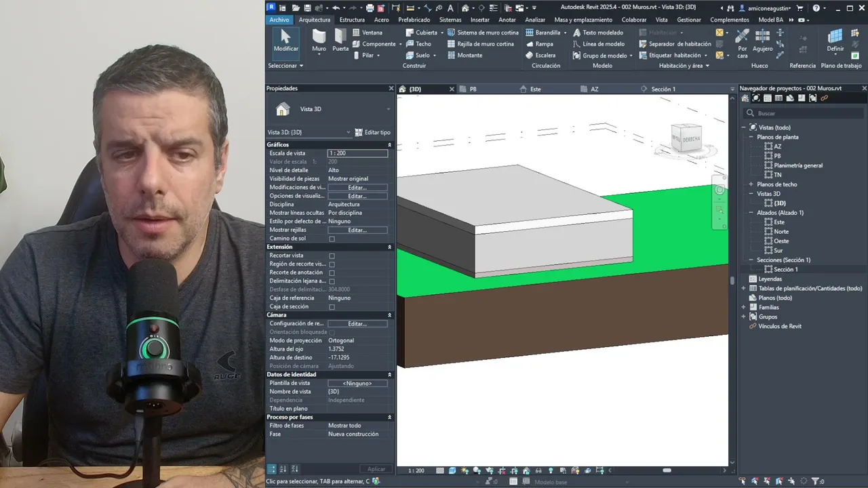Switch to the PB view tab
The image size is (868, 488).
[473, 89]
